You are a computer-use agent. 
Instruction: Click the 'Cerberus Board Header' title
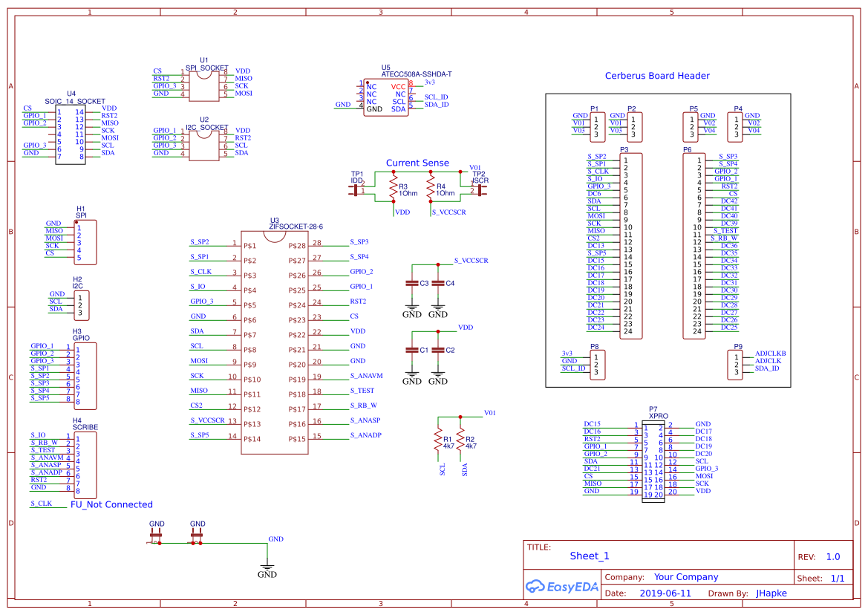coord(657,76)
